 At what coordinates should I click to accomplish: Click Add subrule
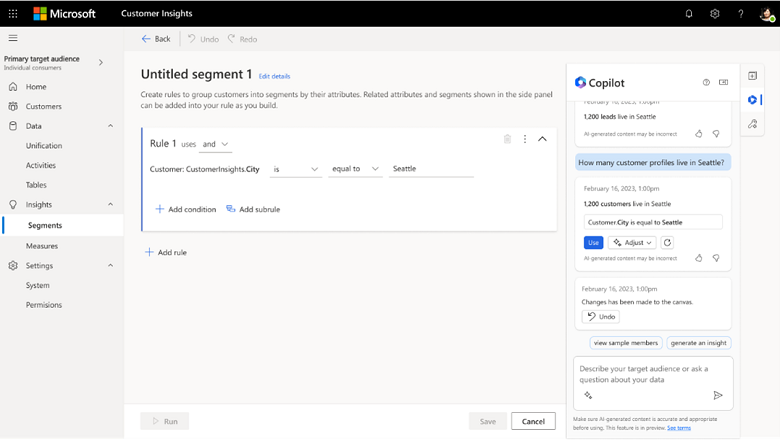click(253, 209)
